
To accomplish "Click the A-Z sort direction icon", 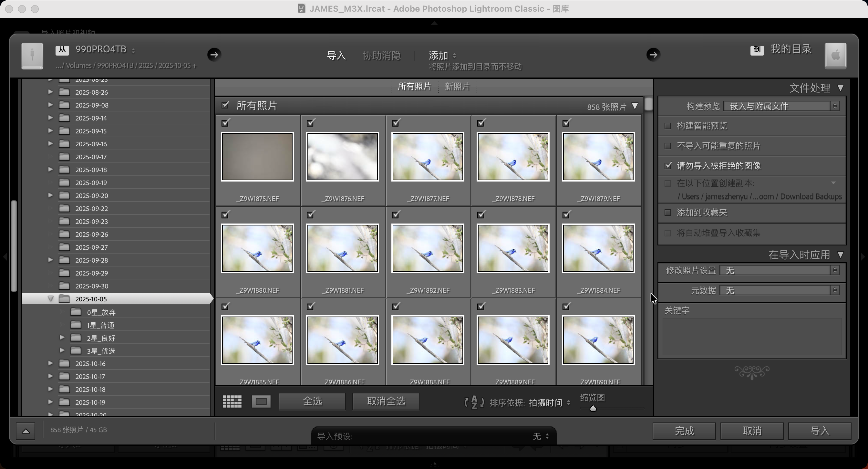I will 473,402.
